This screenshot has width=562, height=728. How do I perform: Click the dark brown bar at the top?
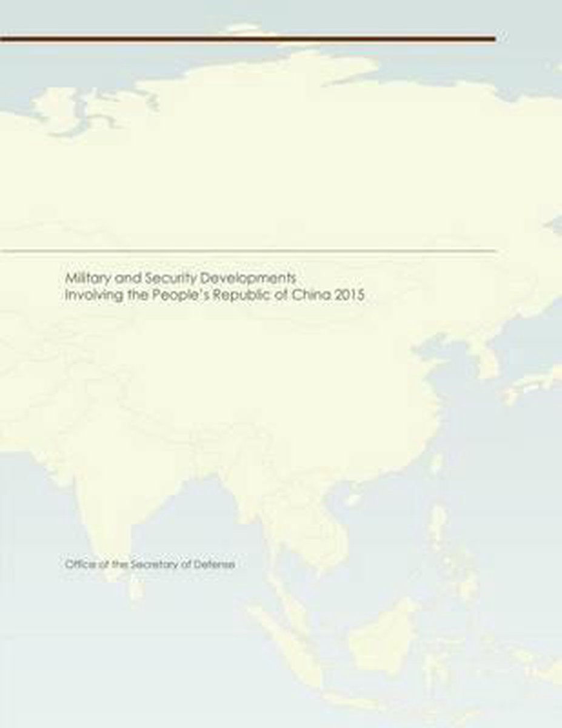[x=247, y=39]
